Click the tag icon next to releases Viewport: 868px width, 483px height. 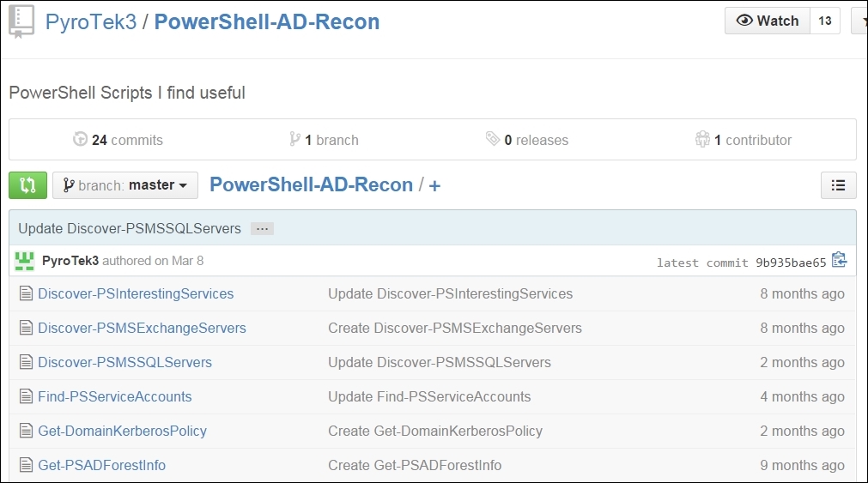point(493,139)
